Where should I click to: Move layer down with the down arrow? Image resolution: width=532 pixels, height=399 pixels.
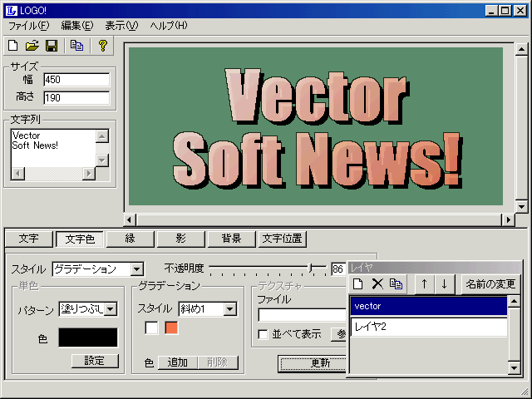pos(444,284)
